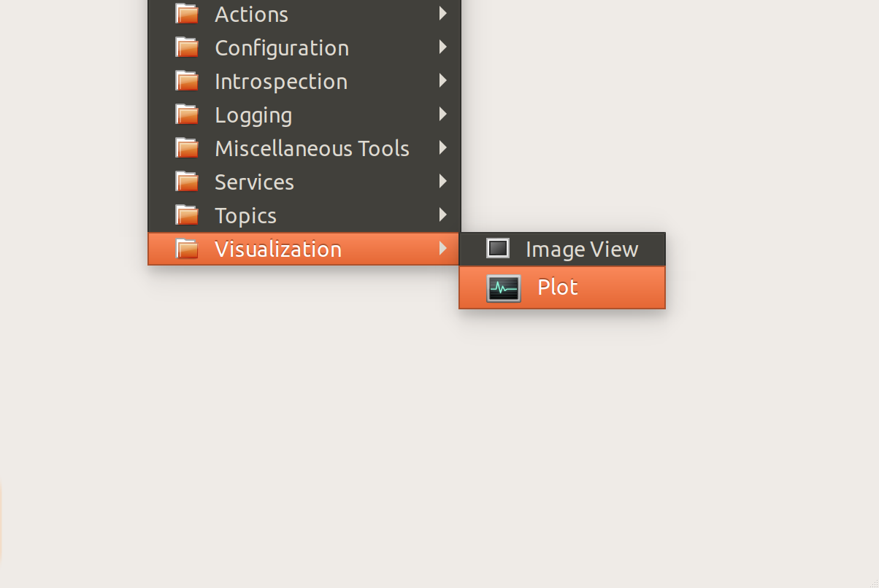
Task: Expand the Introspection submenu arrow
Action: [444, 80]
